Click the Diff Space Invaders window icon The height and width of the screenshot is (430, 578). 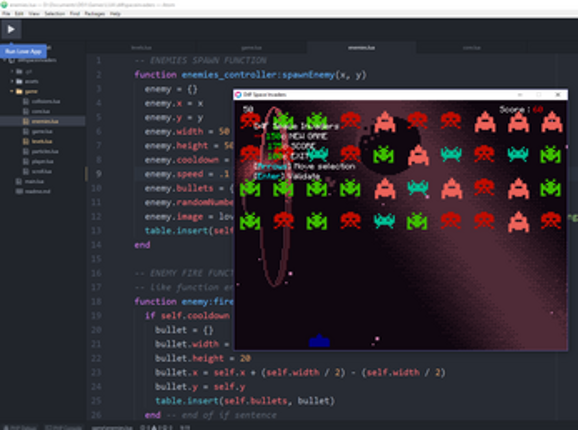[x=238, y=95]
